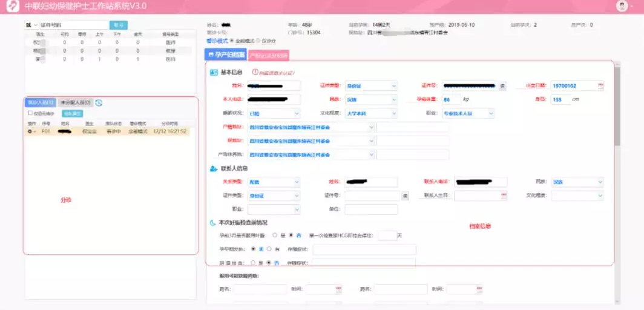Image resolution: width=644 pixels, height=310 pixels.
Task: Choose 否 for 阴道出血
Action: click(x=269, y=262)
